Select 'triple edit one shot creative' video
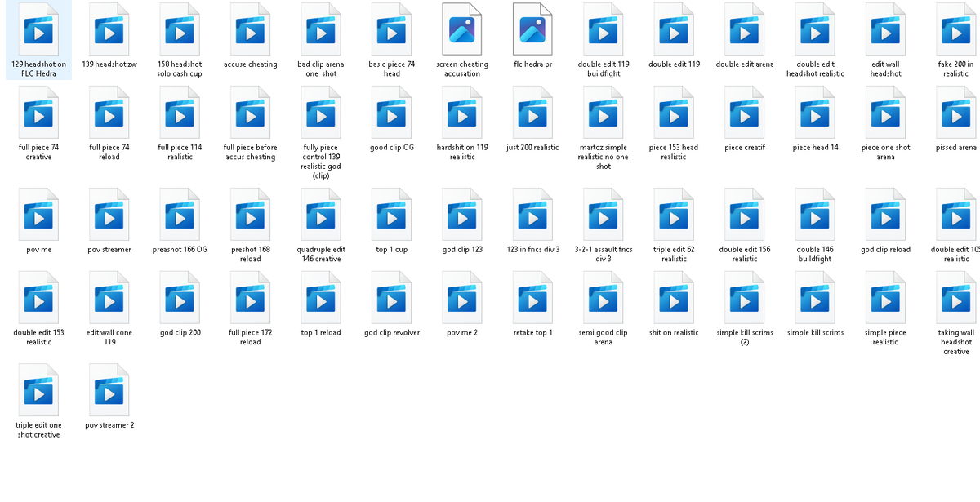 tap(38, 391)
